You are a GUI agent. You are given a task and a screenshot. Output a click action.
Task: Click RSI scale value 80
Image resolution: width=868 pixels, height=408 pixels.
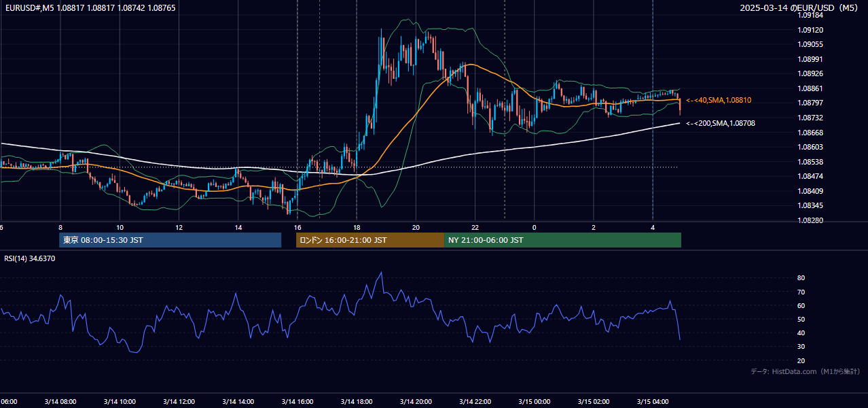[x=801, y=278]
